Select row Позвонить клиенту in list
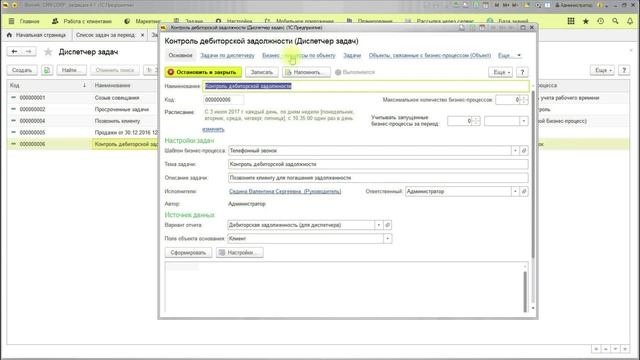Viewport: 640px width, 360px height. click(x=117, y=121)
